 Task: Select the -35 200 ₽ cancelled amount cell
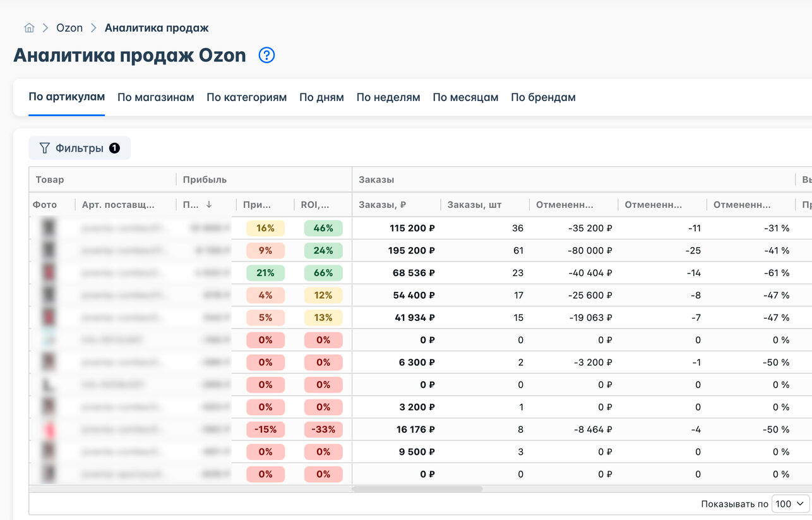point(574,228)
